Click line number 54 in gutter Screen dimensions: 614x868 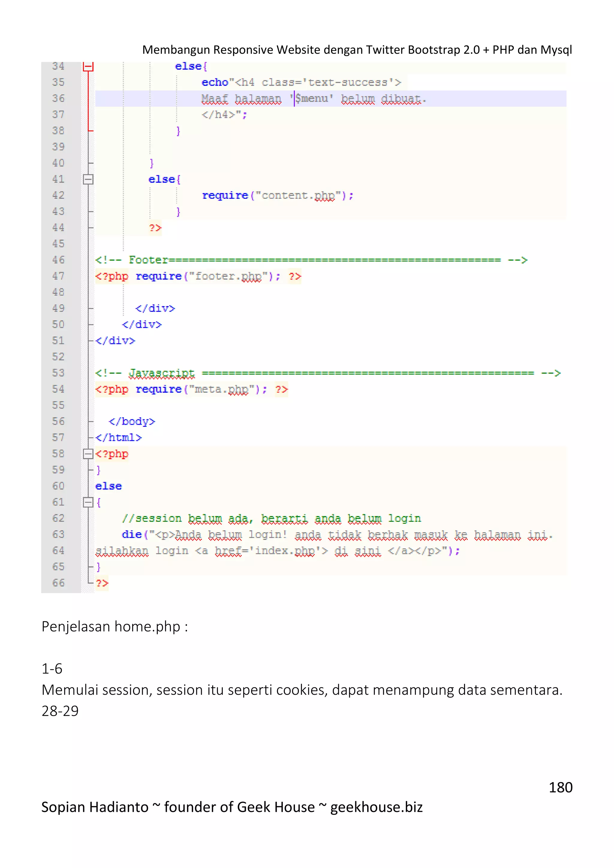coord(58,389)
